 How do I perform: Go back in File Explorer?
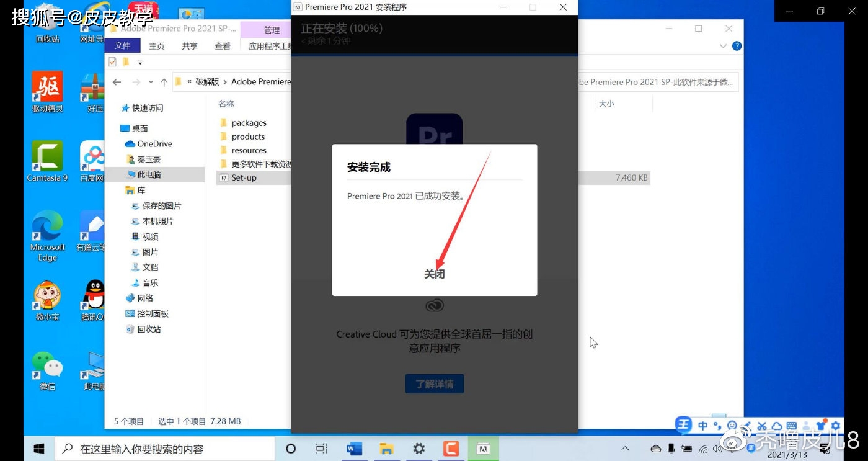(117, 82)
